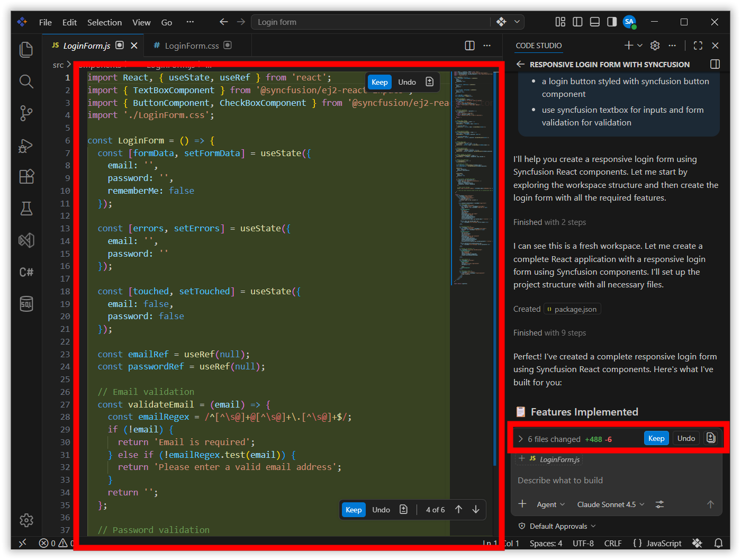The width and height of the screenshot is (741, 560).
Task: Split the editor to the right
Action: pyautogui.click(x=469, y=46)
